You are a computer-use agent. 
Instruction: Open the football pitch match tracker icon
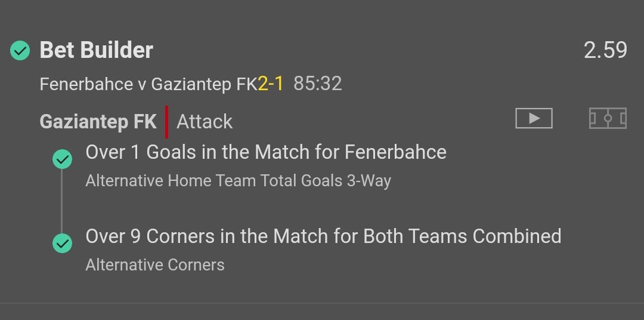tap(608, 118)
